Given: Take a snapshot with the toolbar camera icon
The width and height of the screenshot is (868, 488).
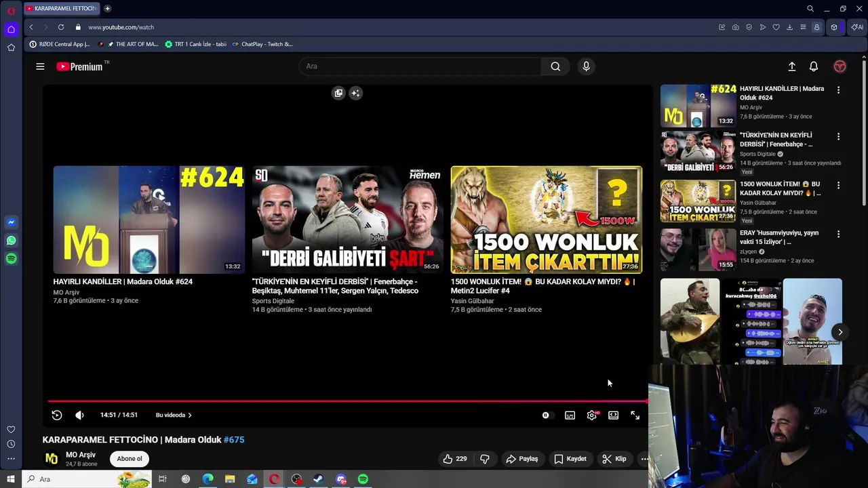Looking at the screenshot, I should click(736, 27).
